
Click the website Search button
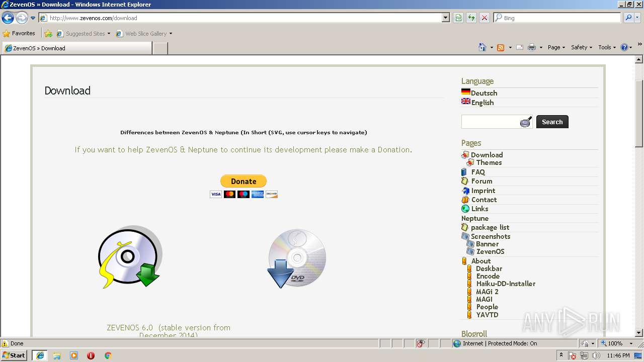click(x=552, y=122)
